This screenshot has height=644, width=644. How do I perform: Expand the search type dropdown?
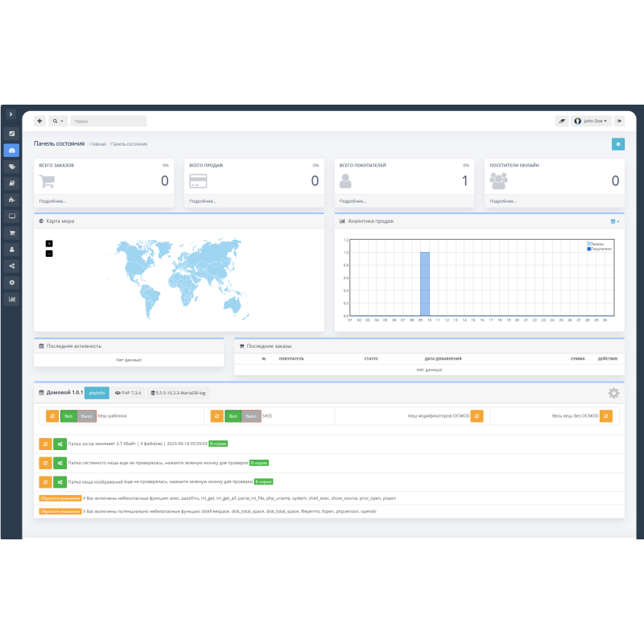[x=58, y=121]
